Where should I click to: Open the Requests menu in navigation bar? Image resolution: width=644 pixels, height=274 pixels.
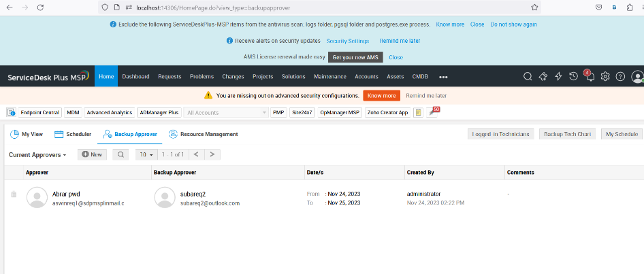pyautogui.click(x=170, y=77)
